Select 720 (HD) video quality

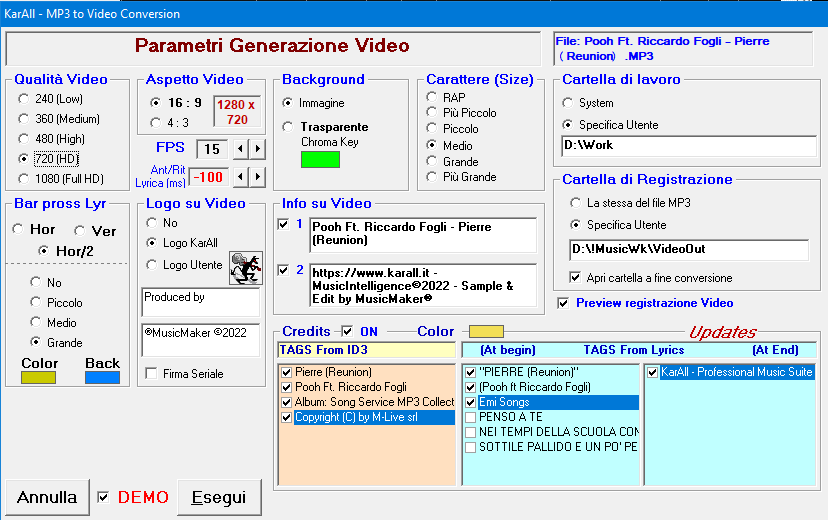[x=23, y=158]
